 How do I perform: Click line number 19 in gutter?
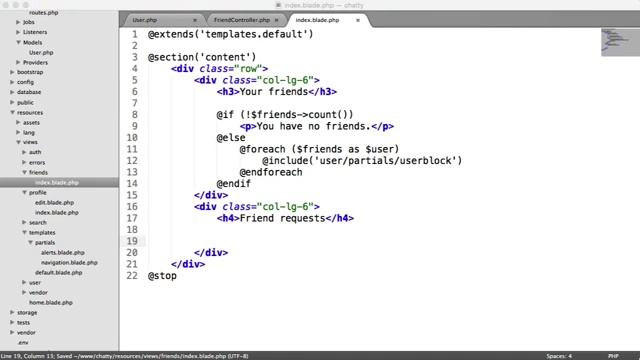[x=132, y=241]
